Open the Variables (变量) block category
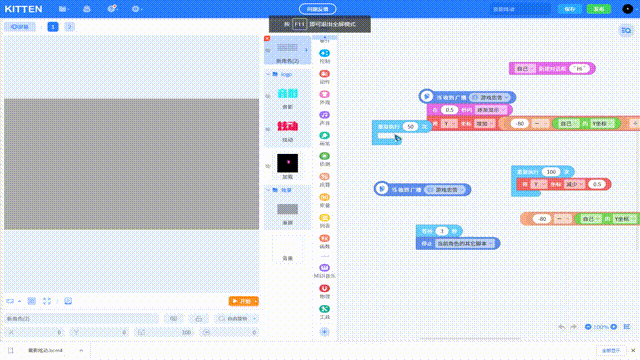This screenshot has height=360, width=640. click(x=324, y=200)
